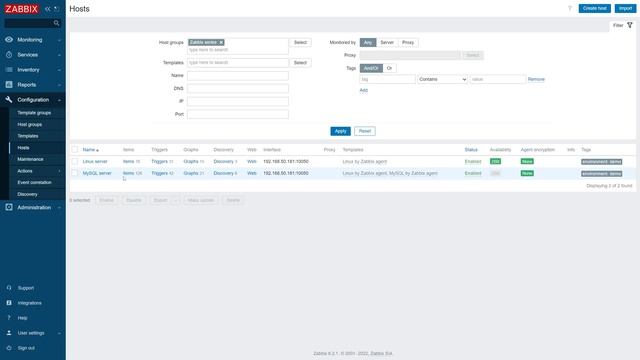This screenshot has height=360, width=640.
Task: Collapse the sidebar with double-arrow icon
Action: click(x=48, y=9)
